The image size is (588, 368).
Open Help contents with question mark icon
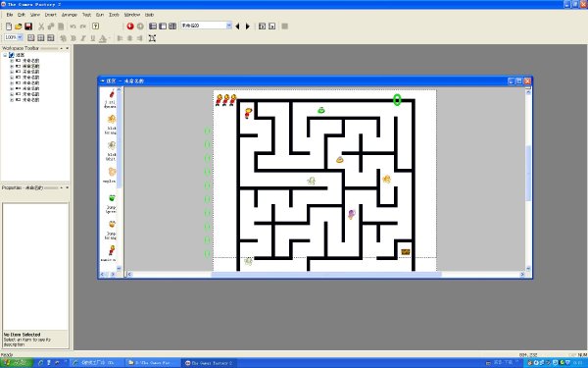tap(96, 26)
